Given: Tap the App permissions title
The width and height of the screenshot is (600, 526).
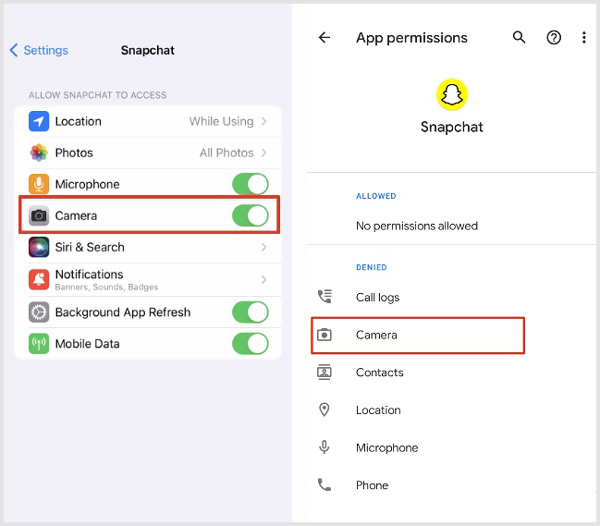Looking at the screenshot, I should [412, 38].
